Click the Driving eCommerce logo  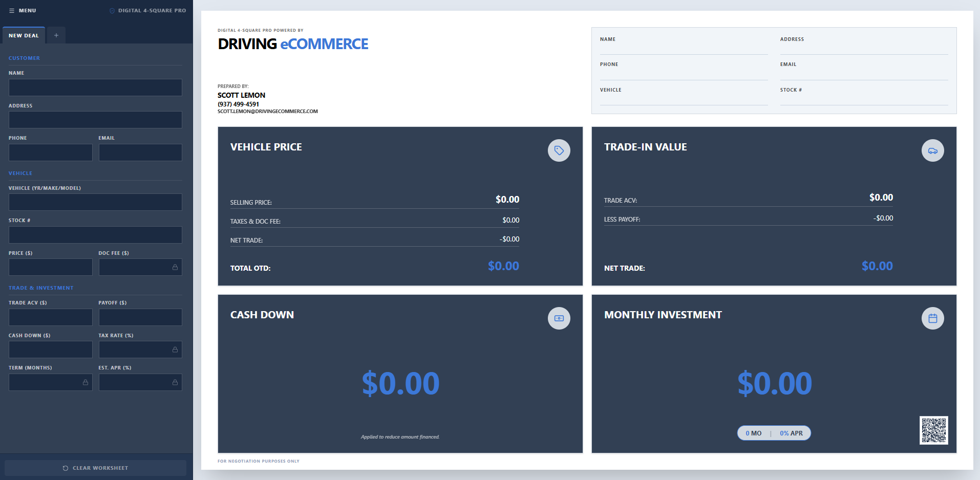click(293, 44)
